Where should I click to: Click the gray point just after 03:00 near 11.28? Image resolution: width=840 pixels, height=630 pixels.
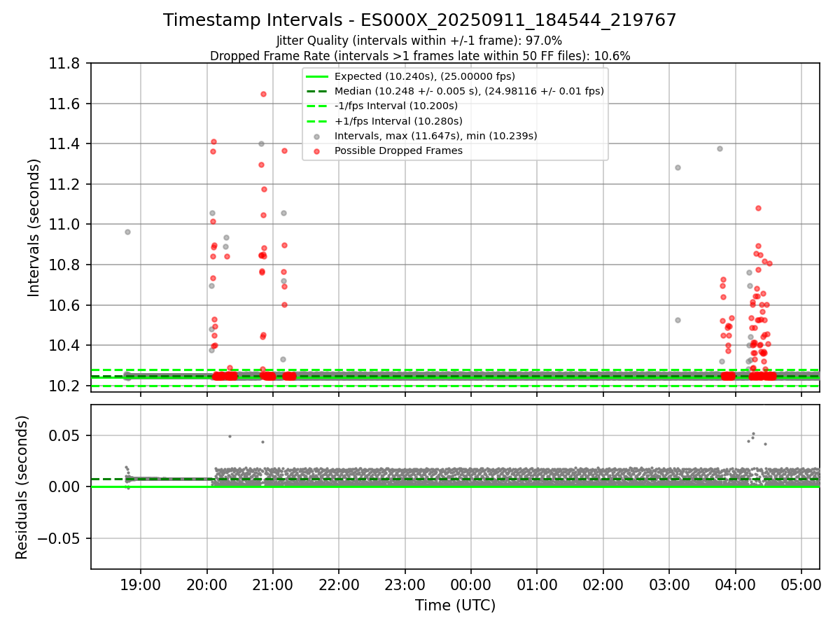point(678,167)
